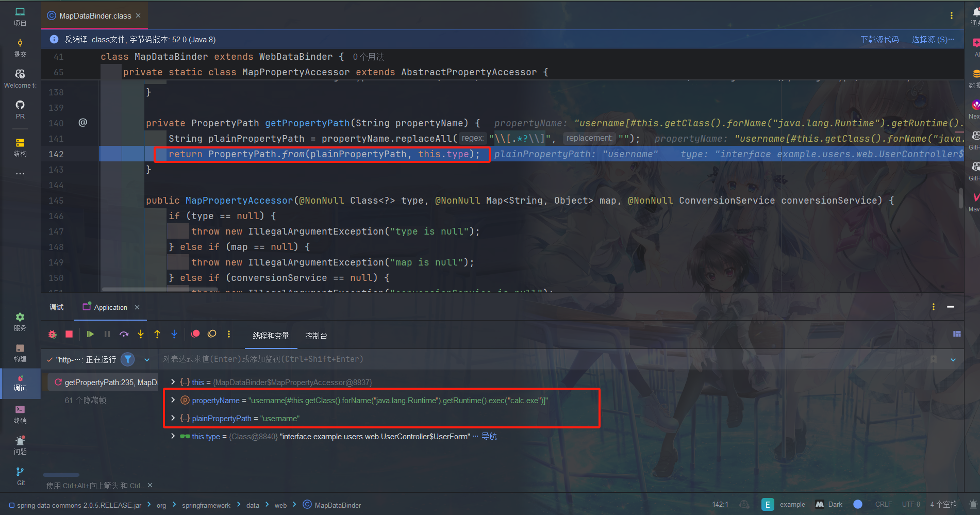Switch to the 线程和变量 tab
The height and width of the screenshot is (515, 980).
point(271,336)
